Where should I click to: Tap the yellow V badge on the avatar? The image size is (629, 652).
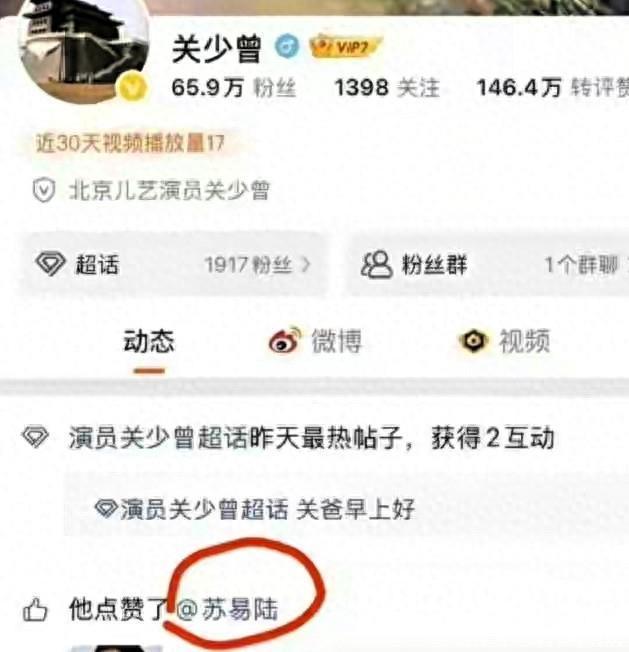(x=134, y=88)
